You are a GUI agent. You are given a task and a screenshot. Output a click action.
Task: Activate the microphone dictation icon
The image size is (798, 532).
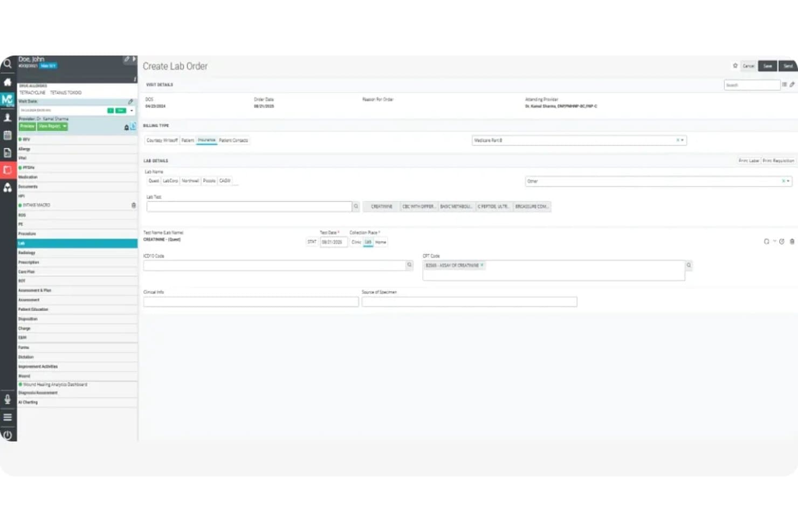(x=8, y=399)
